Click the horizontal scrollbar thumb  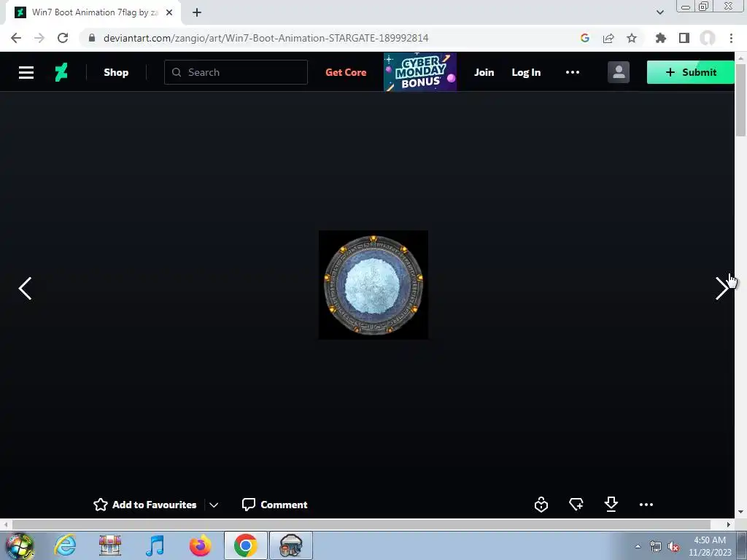click(361, 524)
